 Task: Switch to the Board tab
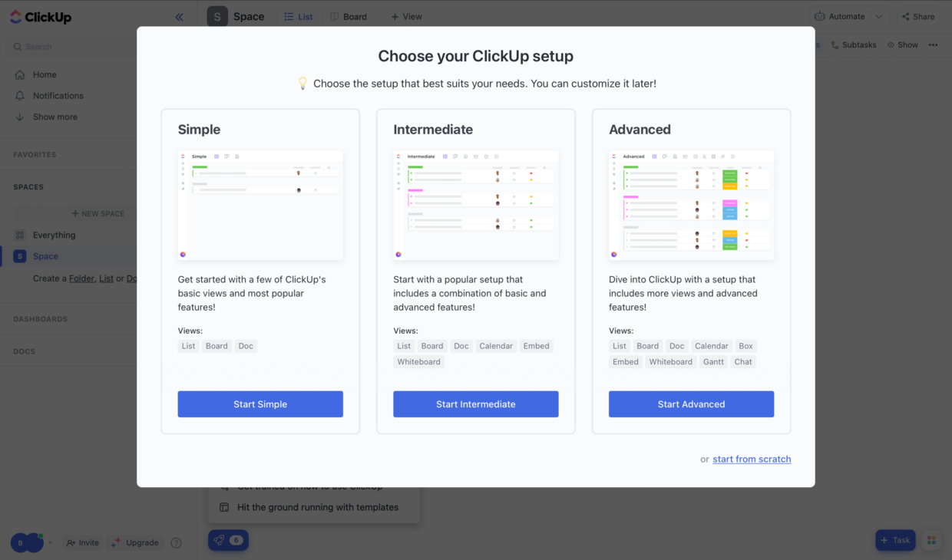348,15
